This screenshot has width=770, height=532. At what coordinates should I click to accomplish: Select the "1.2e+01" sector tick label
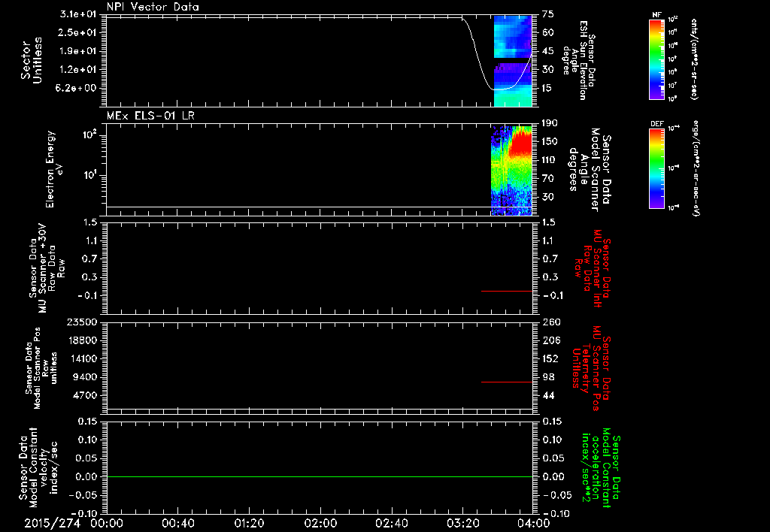click(x=78, y=70)
